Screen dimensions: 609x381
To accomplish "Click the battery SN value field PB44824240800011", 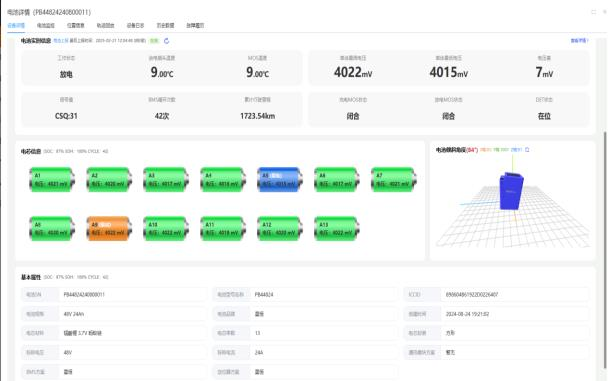I will tap(132, 294).
